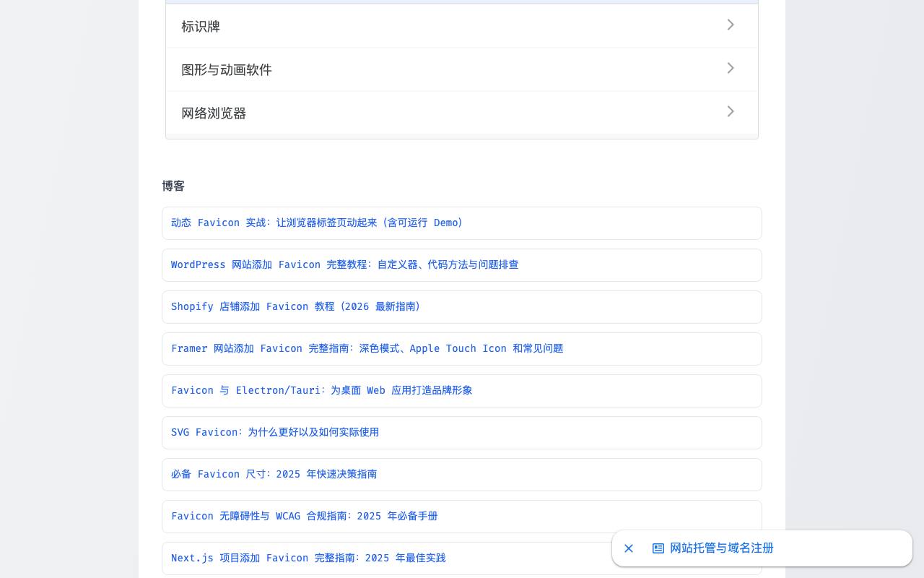Expand the 标识牌 chevron arrow
This screenshot has height=578, width=924.
731,25
